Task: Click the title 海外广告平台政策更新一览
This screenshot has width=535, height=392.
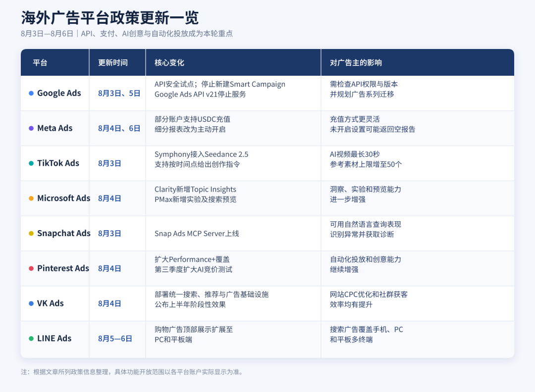Action: pyautogui.click(x=109, y=18)
